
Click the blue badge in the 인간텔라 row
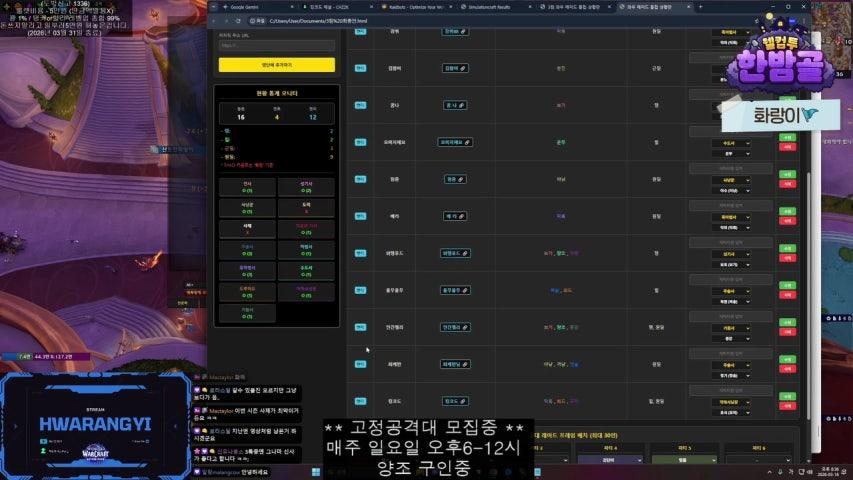[360, 327]
